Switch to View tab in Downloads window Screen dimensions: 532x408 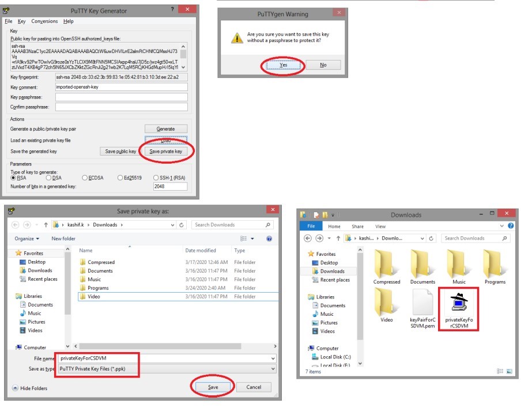click(x=380, y=226)
